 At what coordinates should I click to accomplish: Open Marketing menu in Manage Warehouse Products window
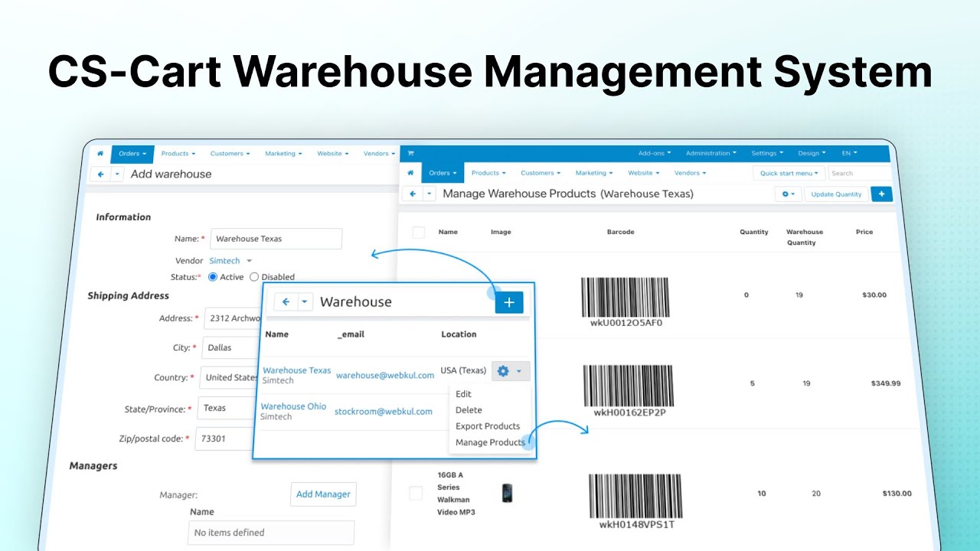click(x=593, y=173)
